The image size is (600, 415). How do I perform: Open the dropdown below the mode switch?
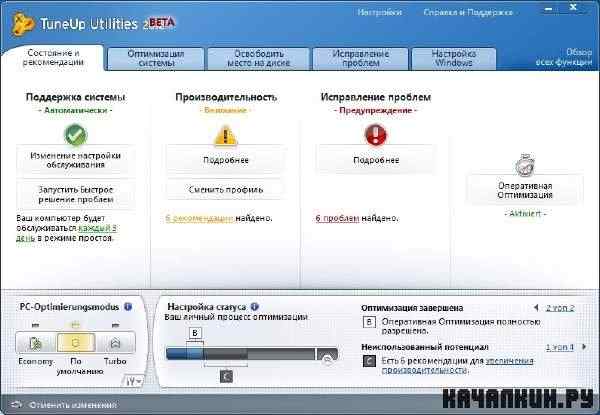pyautogui.click(x=134, y=381)
